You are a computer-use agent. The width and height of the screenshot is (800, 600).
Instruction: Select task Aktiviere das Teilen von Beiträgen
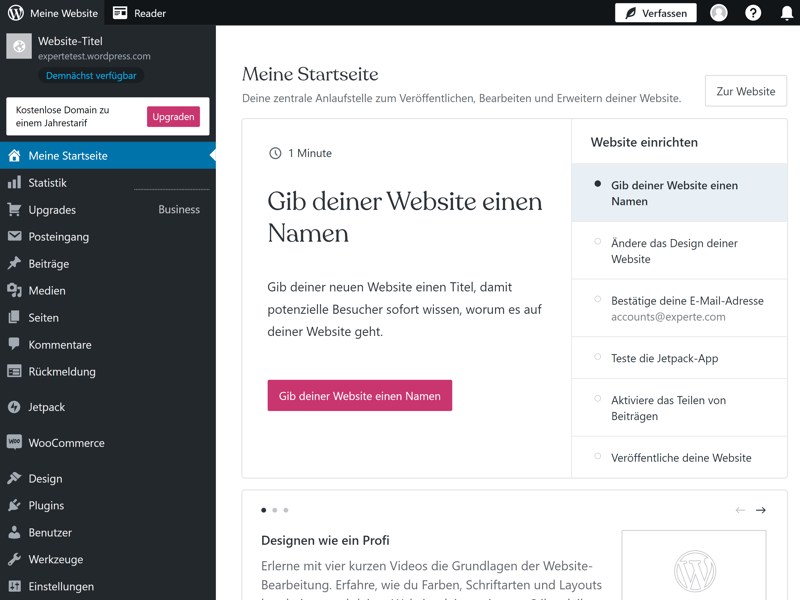[x=679, y=408]
